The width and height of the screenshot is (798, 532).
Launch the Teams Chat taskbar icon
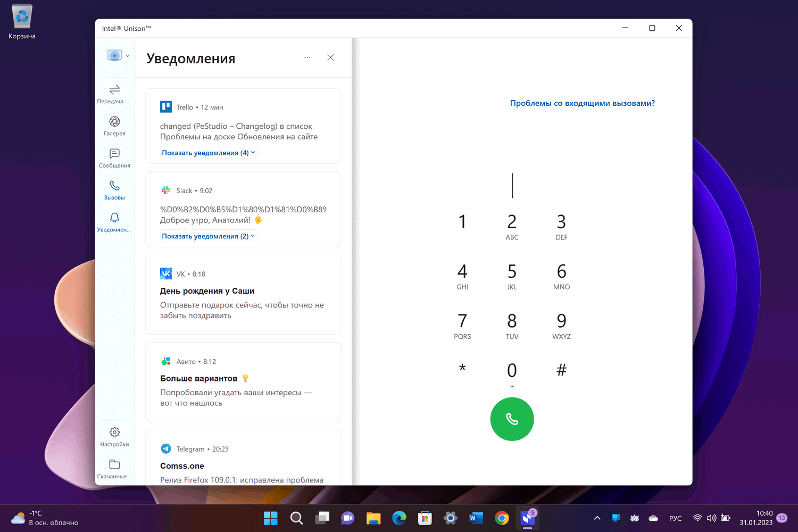(347, 518)
